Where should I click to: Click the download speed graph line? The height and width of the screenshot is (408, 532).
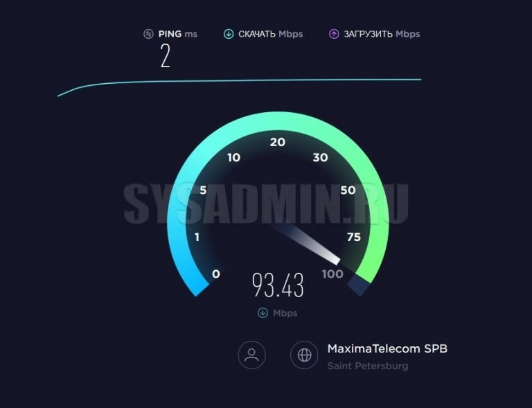click(x=240, y=82)
